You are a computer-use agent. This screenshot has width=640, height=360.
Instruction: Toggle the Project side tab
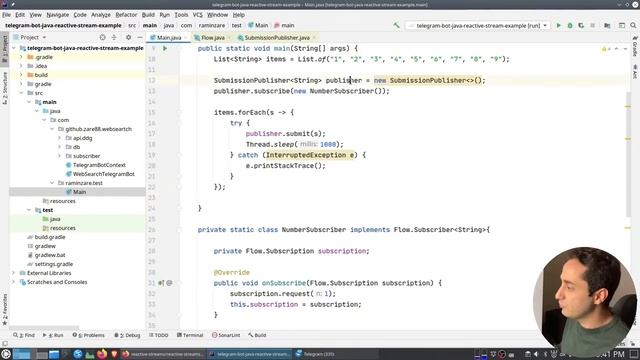(x=4, y=49)
